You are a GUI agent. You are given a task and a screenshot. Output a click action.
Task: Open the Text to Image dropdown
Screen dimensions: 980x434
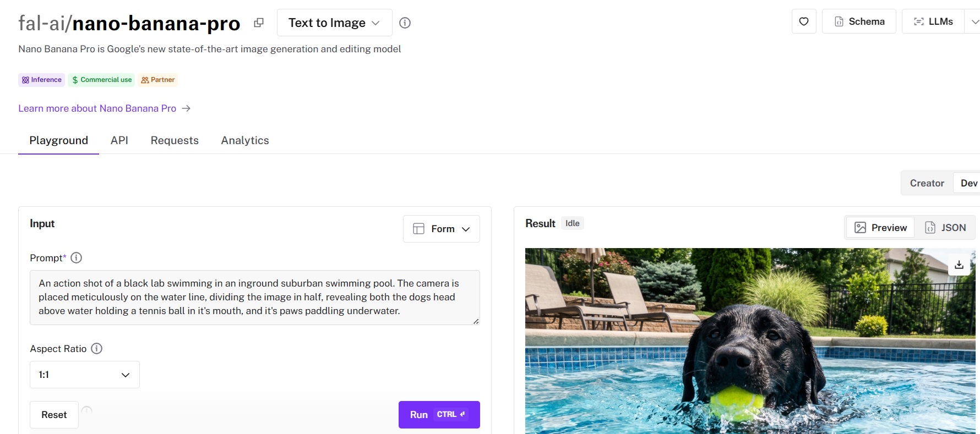click(334, 23)
